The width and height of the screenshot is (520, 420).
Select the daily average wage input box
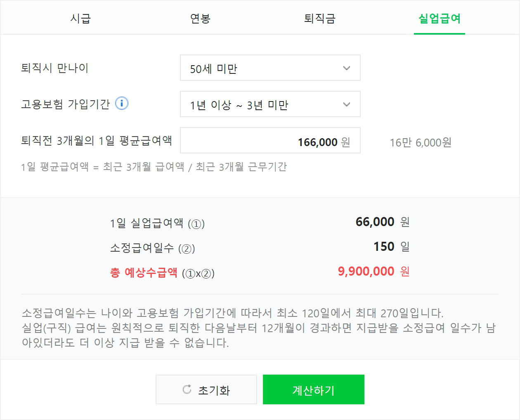point(270,141)
